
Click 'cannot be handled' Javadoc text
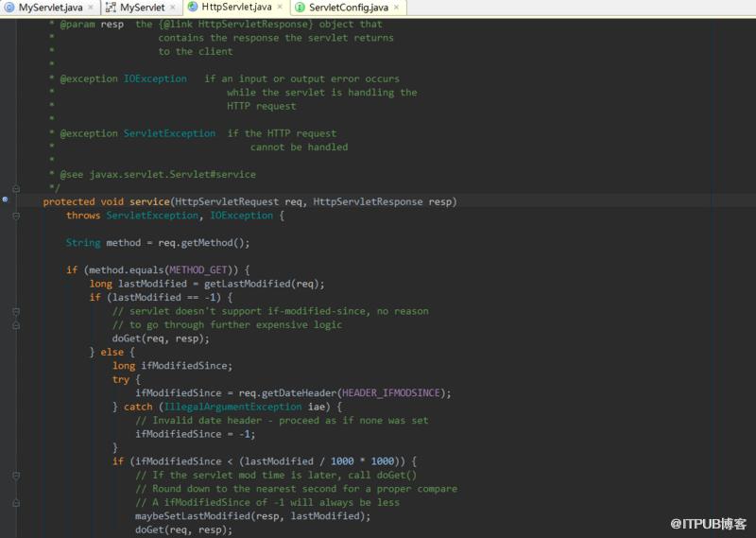299,148
